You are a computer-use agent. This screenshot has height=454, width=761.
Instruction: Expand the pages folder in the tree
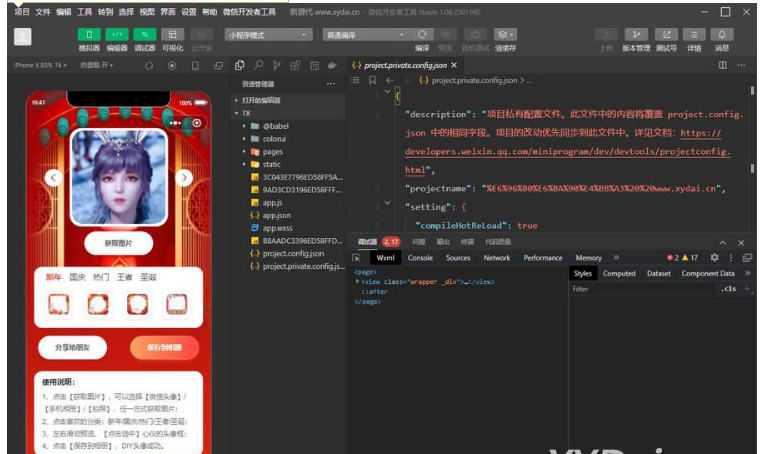272,151
